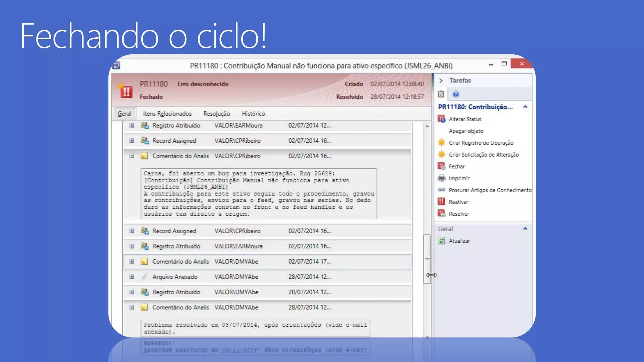Click the Reativar task
This screenshot has height=362, width=644.
tap(458, 202)
